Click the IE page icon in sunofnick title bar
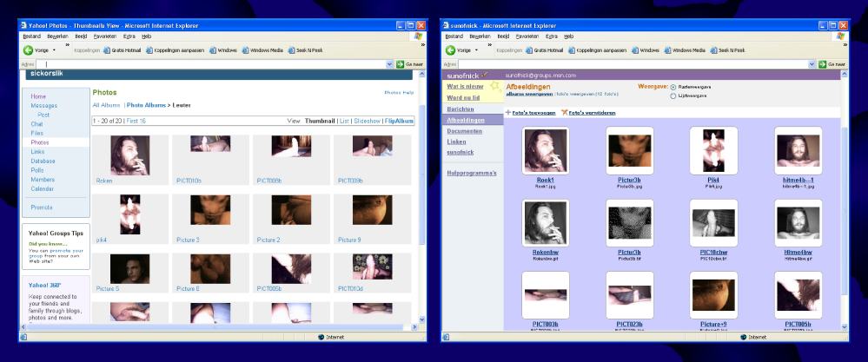 [447, 25]
